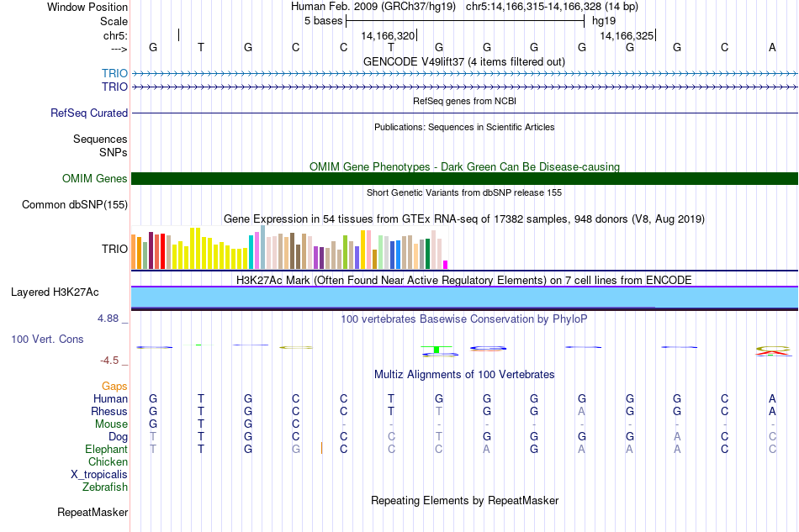This screenshot has width=799, height=532.
Task: Click the X_tropicalis species label
Action: 99,475
